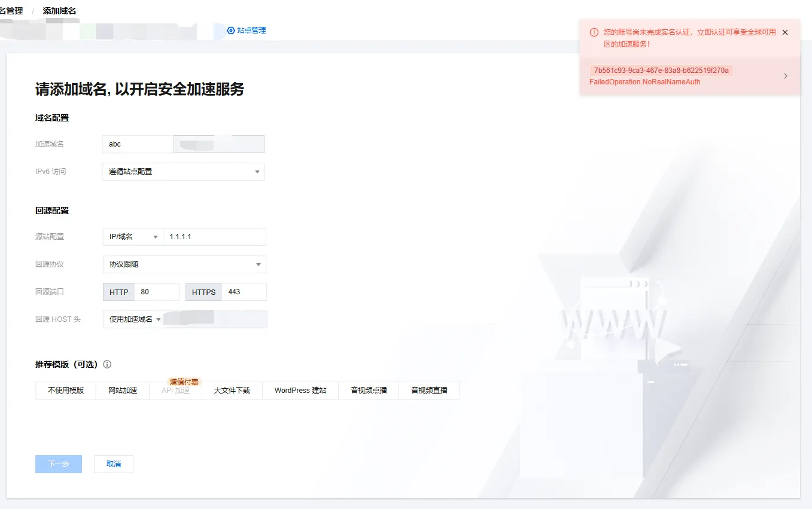This screenshot has width=812, height=509.
Task: Select the 网站加速 template
Action: tap(123, 391)
